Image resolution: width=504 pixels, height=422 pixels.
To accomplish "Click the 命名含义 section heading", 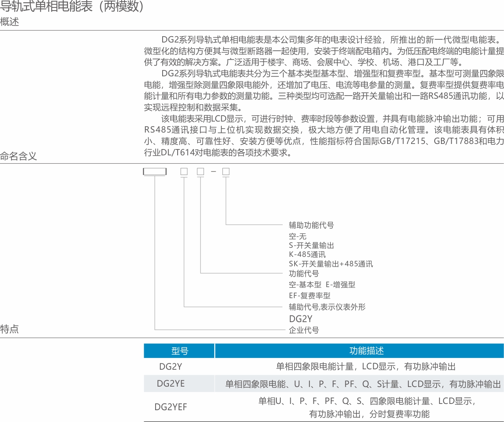I will (x=19, y=156).
